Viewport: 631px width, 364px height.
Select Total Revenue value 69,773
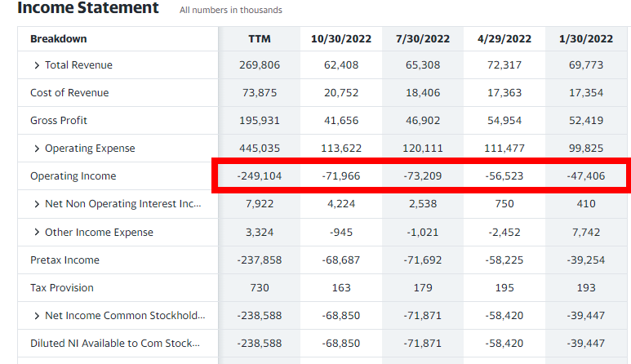[x=586, y=65]
